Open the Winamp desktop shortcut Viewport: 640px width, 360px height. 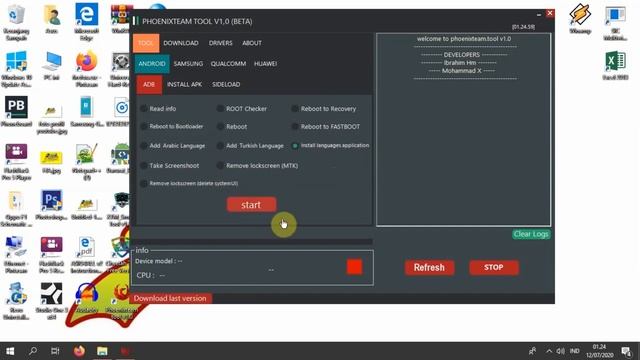(580, 19)
